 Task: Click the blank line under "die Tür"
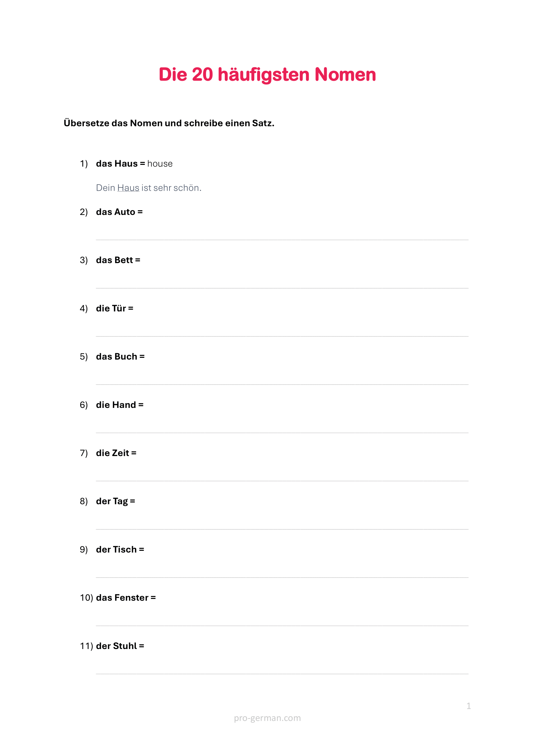tap(282, 335)
